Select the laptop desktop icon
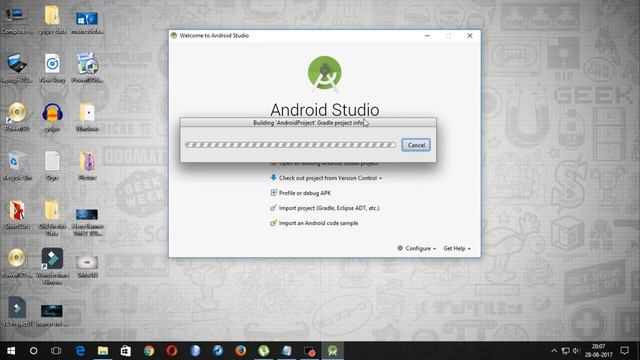This screenshot has height=360, width=640. point(16,68)
